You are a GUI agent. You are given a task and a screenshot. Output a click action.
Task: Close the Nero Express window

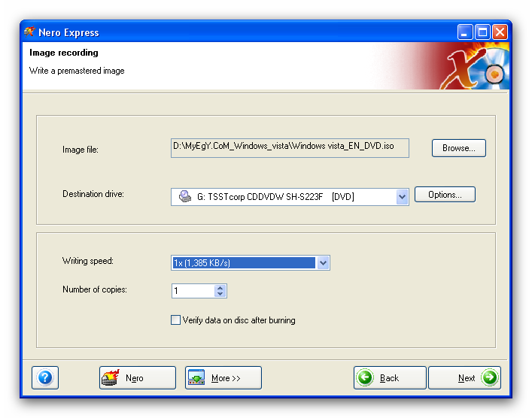pos(500,32)
